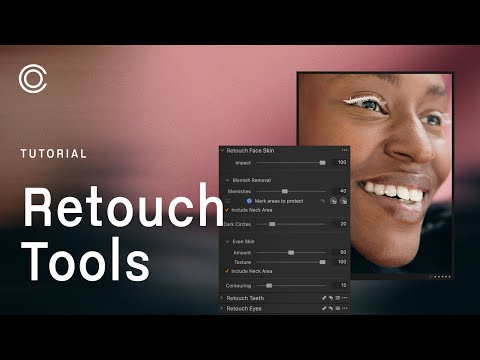Screen dimensions: 480x360
Task: Click the Amount value field showing 50
Action: point(340,252)
